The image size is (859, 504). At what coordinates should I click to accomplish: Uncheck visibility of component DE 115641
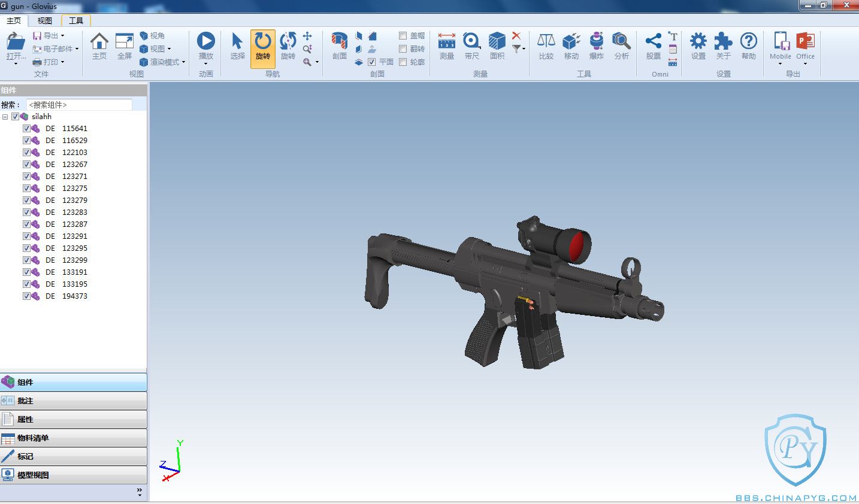[x=26, y=129]
